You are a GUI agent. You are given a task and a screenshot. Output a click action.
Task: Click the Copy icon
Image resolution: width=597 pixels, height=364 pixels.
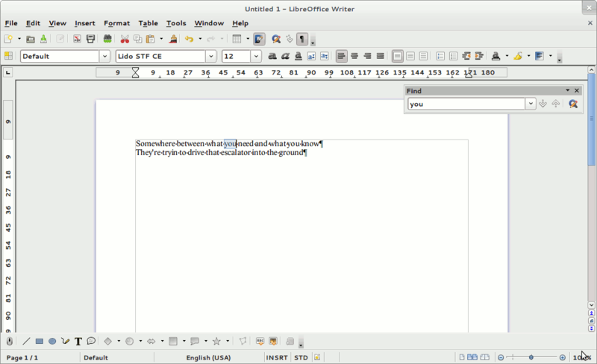click(137, 39)
